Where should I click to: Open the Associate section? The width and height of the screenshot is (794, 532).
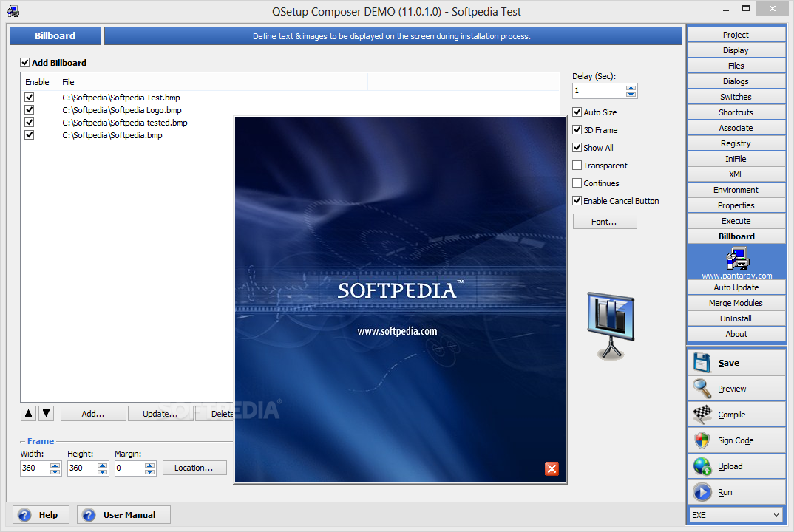pyautogui.click(x=736, y=128)
